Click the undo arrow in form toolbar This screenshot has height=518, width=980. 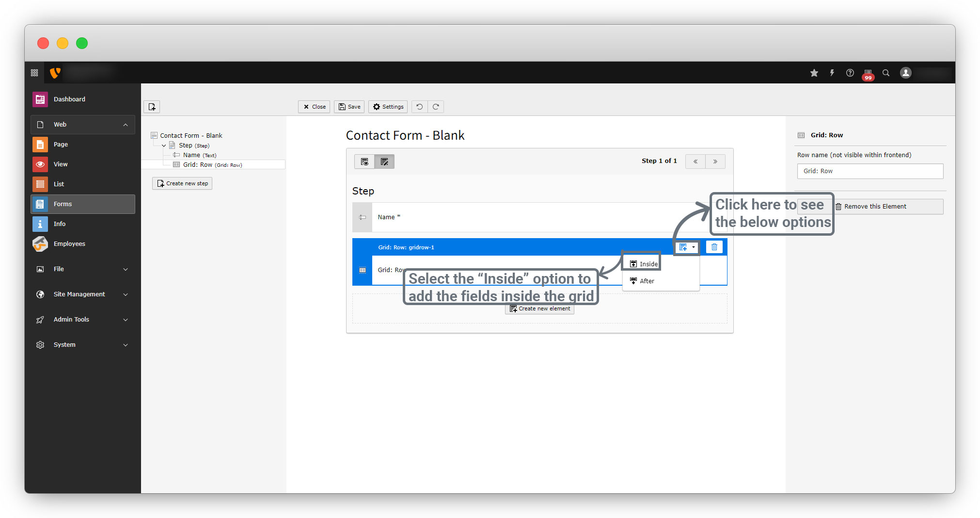click(x=420, y=107)
